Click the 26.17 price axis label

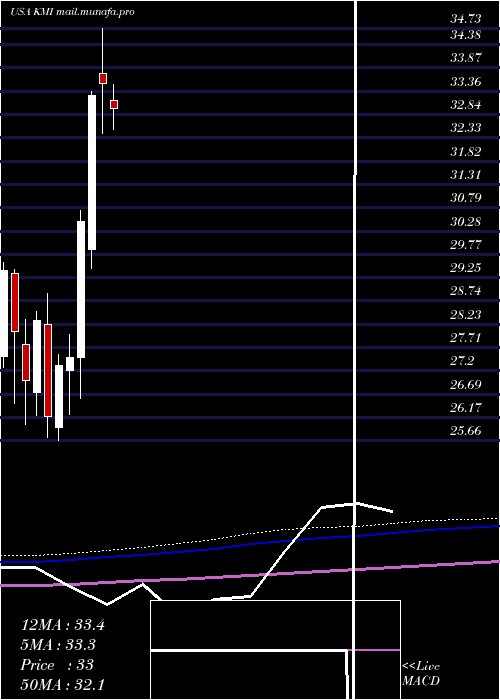point(466,408)
